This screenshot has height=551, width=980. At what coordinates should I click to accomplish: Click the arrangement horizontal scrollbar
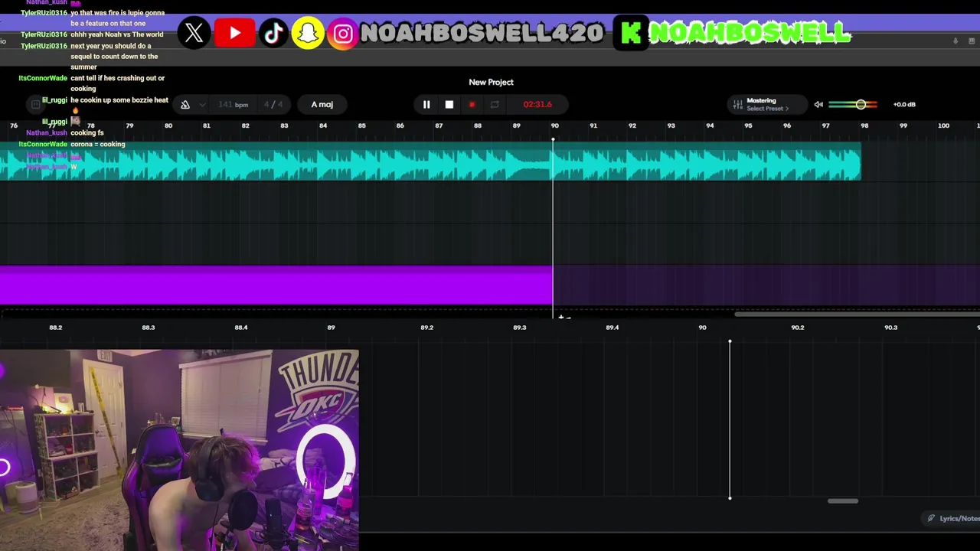pyautogui.click(x=857, y=314)
